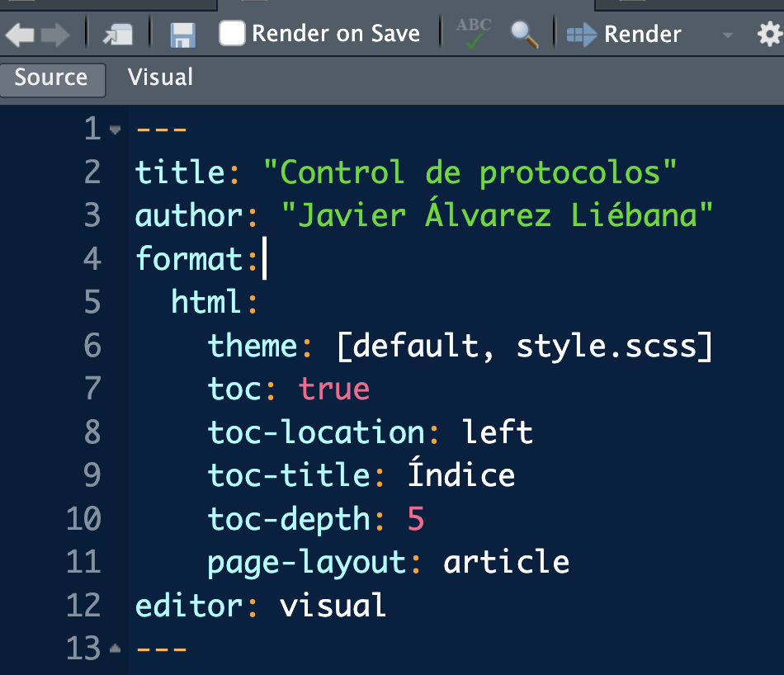
Task: Run spell check with ABC icon
Action: [474, 33]
